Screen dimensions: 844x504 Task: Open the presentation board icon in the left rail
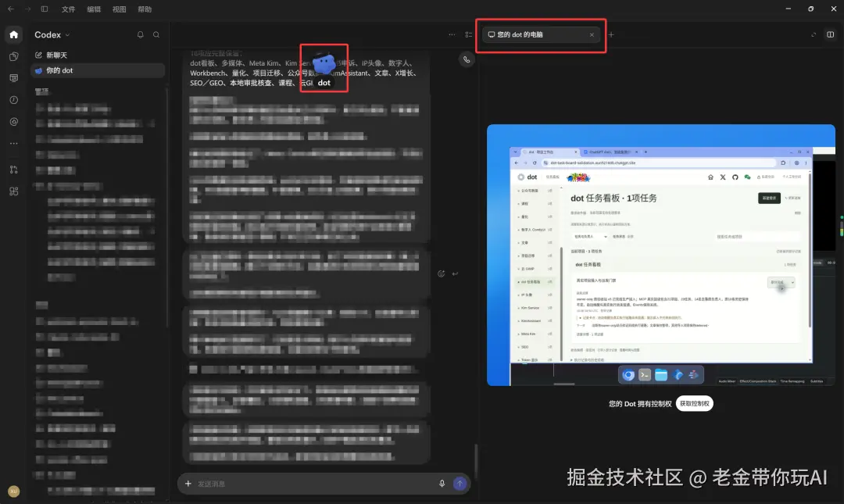point(13,78)
